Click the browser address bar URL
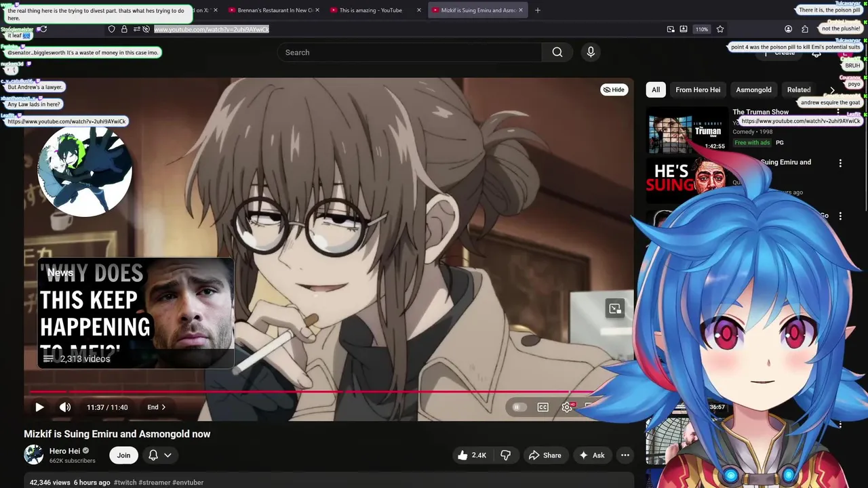This screenshot has width=868, height=488. (212, 29)
